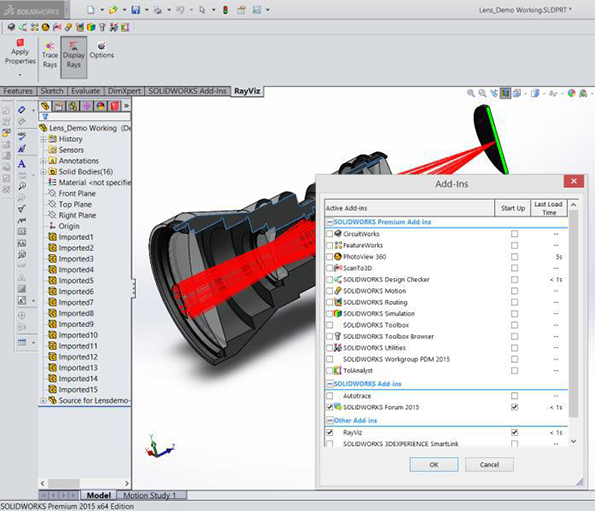The image size is (595, 511).
Task: Toggle SOLIDWORKS Forum 2015 Start Up checkbox
Action: click(x=514, y=407)
